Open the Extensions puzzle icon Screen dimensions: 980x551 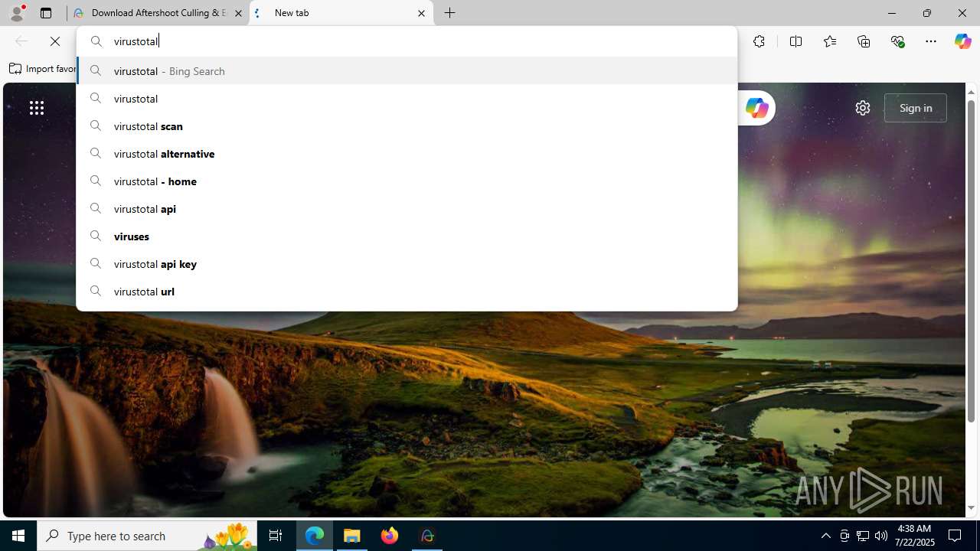[759, 41]
